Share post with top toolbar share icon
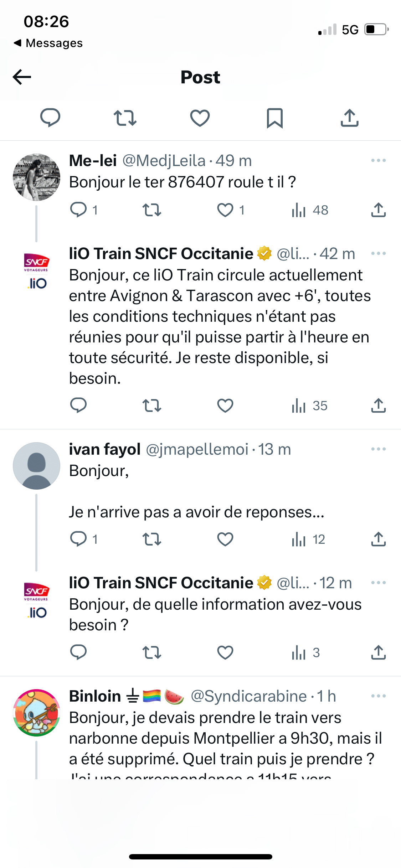 (x=349, y=118)
